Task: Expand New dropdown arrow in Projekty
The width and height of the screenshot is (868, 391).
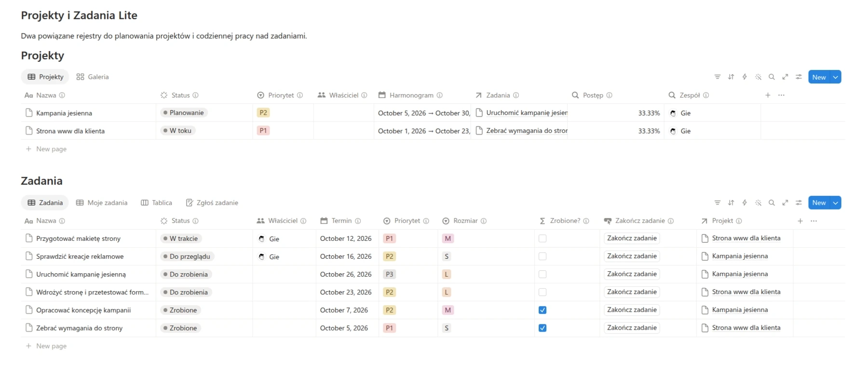Action: [x=836, y=77]
